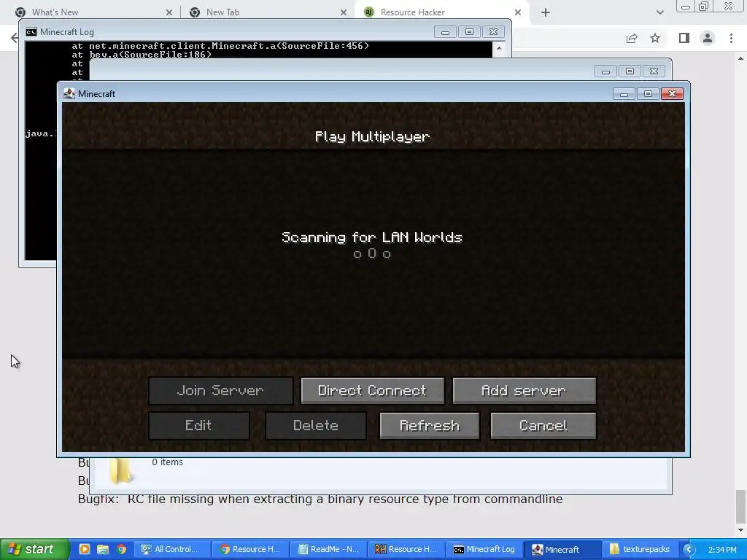Click the Edit server button
This screenshot has width=747, height=560.
[x=198, y=425]
